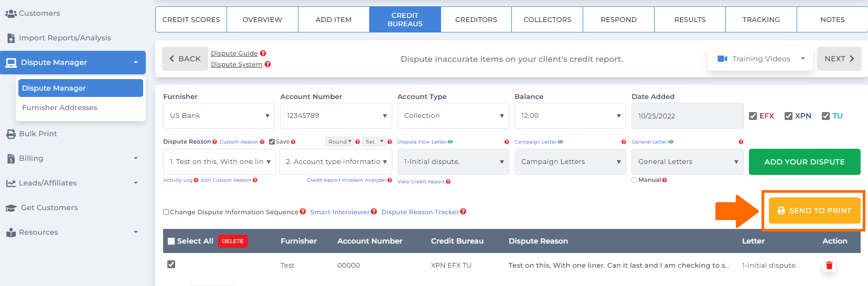
Task: Click help icon next to Credit Report Problem Analyzer
Action: coord(390,180)
